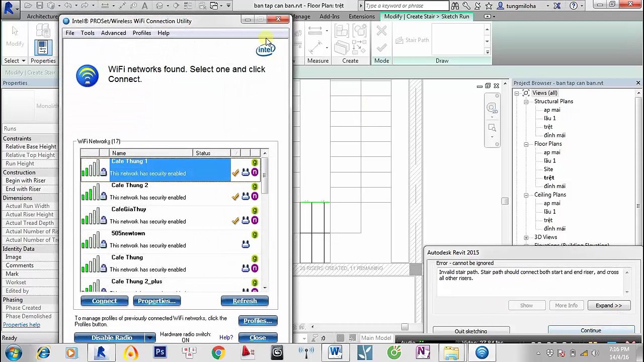Viewport: 644px width, 362px height.
Task: Click the Windows Start button
Action: (x=13, y=352)
